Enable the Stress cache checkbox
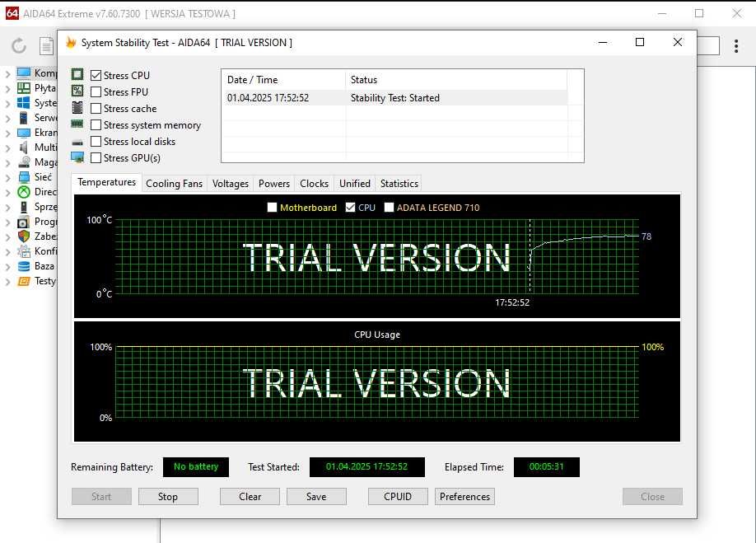This screenshot has width=756, height=543. 96,109
